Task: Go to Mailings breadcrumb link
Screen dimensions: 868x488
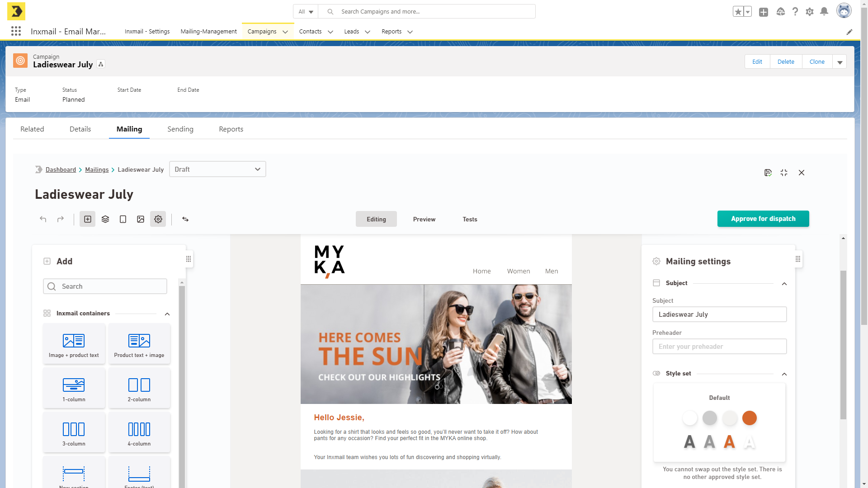Action: [x=97, y=170]
